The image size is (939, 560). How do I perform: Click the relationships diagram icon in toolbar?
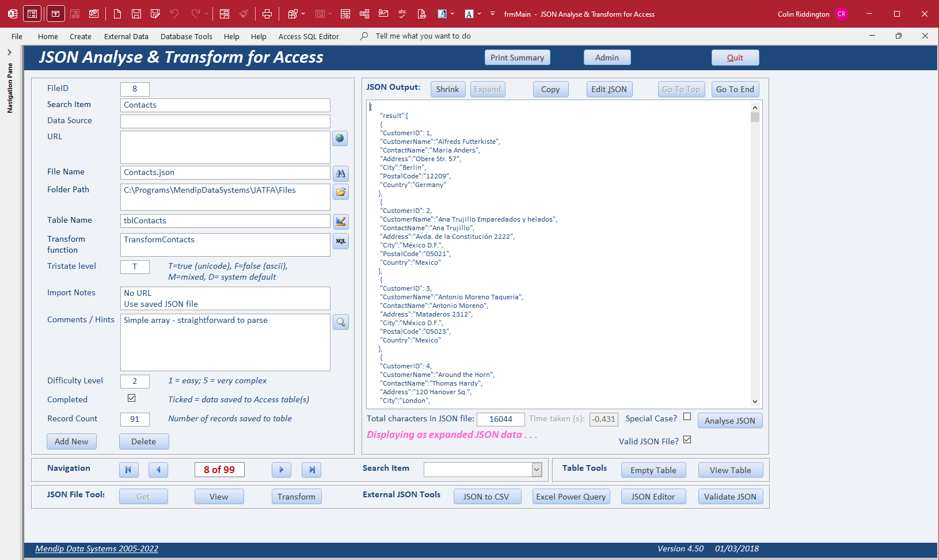click(364, 14)
